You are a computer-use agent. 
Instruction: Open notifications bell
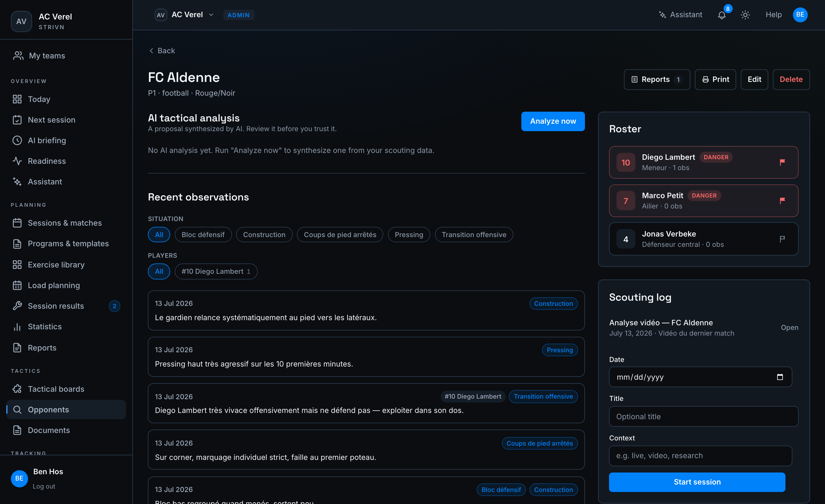pyautogui.click(x=722, y=15)
